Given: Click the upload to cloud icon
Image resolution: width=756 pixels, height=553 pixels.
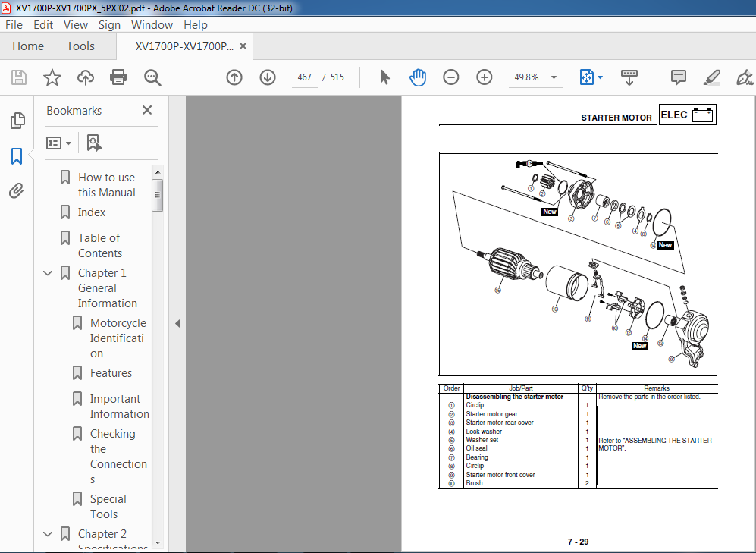Looking at the screenshot, I should (x=86, y=77).
